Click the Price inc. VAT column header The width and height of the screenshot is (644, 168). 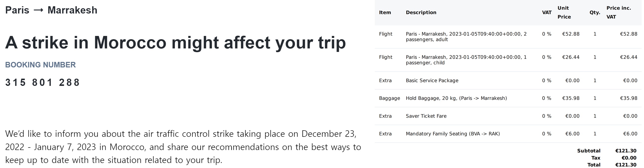coord(619,12)
